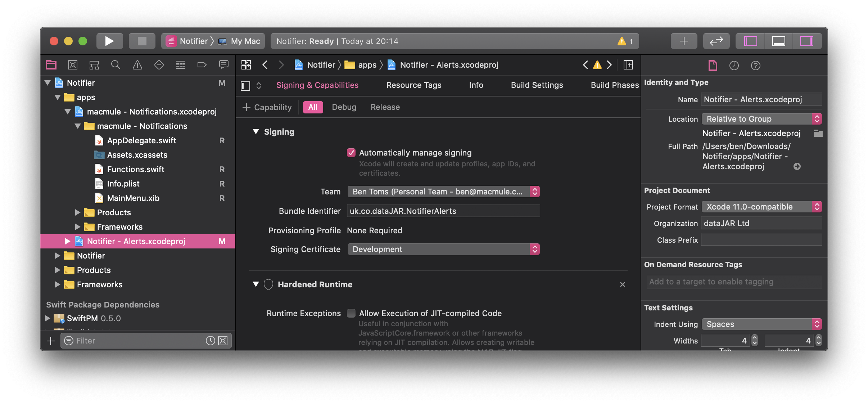The height and width of the screenshot is (404, 868).
Task: Click the add Capability button
Action: (x=267, y=107)
